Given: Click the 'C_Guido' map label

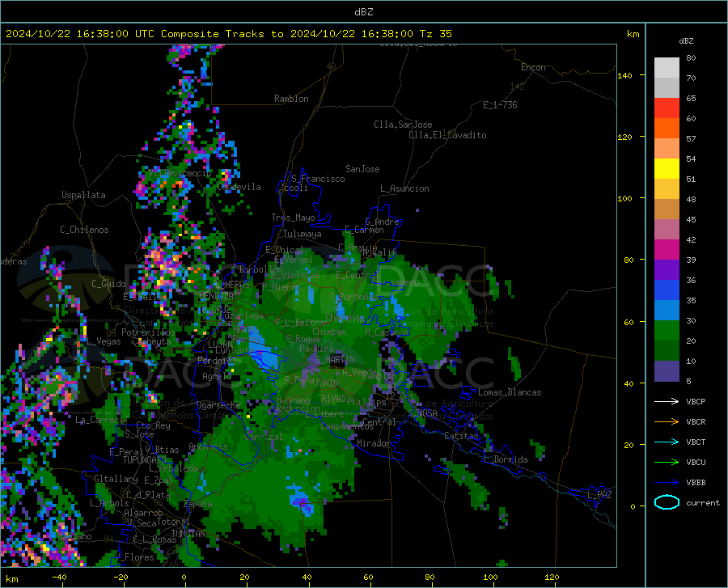Looking at the screenshot, I should (x=108, y=284).
